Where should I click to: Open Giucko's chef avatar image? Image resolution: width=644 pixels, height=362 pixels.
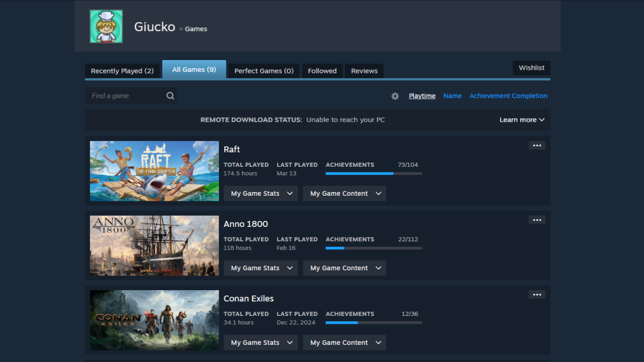(106, 26)
